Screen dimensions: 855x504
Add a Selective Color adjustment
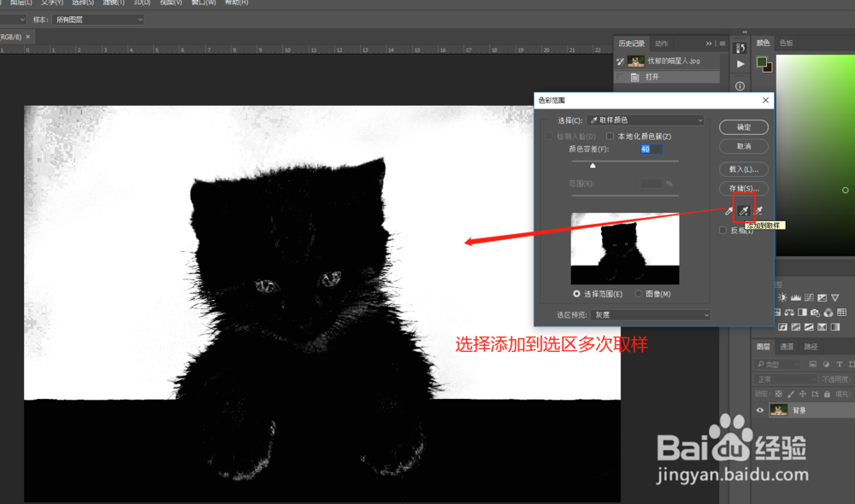tap(823, 327)
